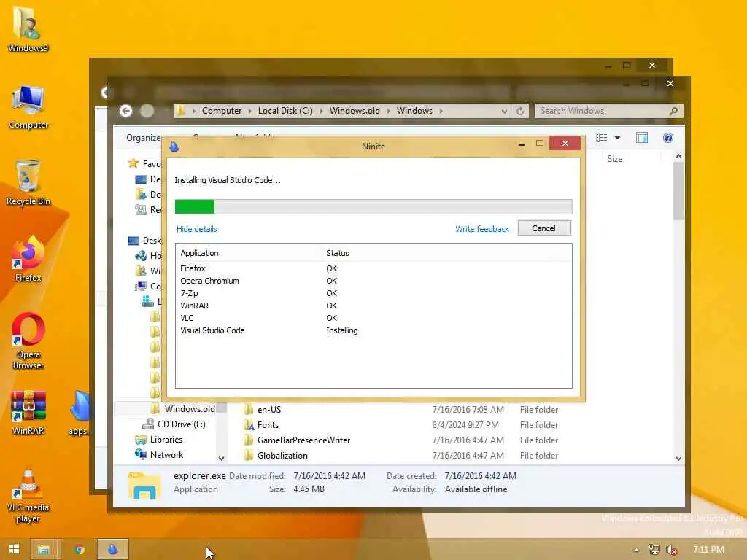
Task: Show hidden tray icons arrow
Action: coord(636,550)
